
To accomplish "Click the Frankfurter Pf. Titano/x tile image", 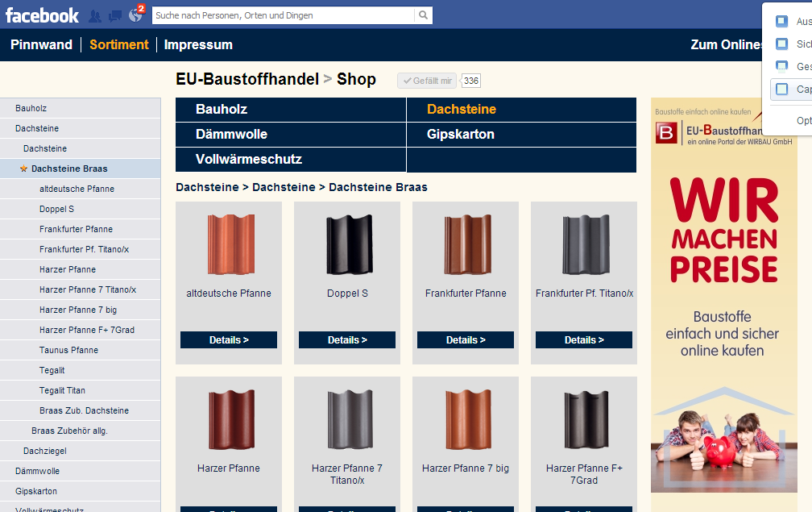I will coord(586,244).
